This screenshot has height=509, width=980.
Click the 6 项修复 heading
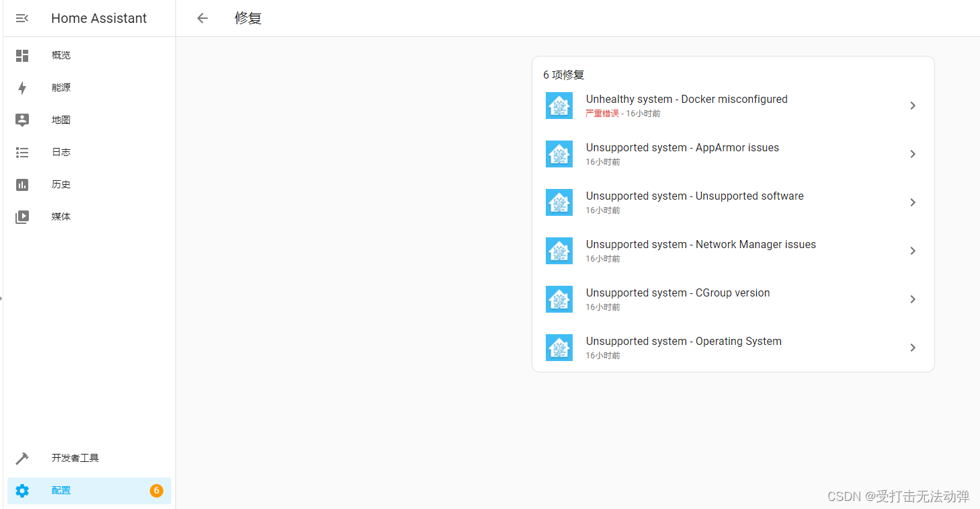tap(564, 75)
